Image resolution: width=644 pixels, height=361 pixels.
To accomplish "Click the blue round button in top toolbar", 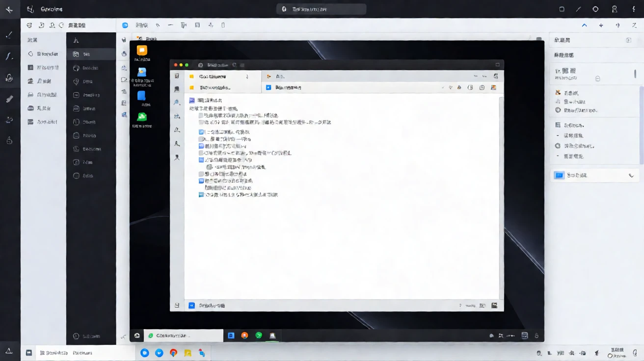I will (x=125, y=25).
